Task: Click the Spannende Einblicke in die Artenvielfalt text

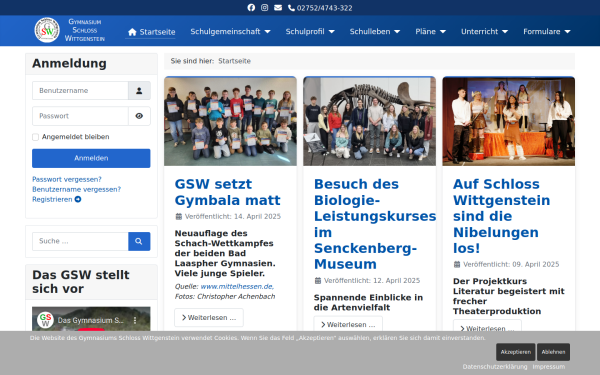Action: [x=368, y=303]
